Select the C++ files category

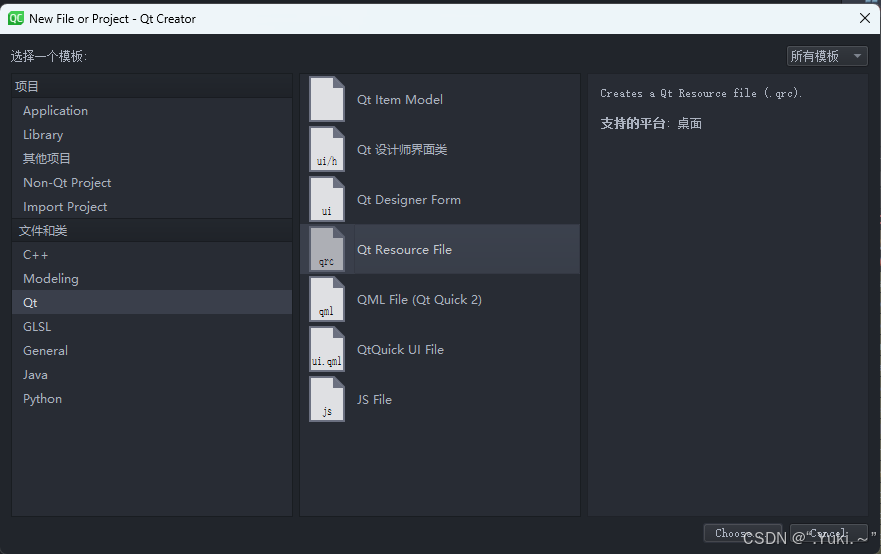(x=152, y=255)
